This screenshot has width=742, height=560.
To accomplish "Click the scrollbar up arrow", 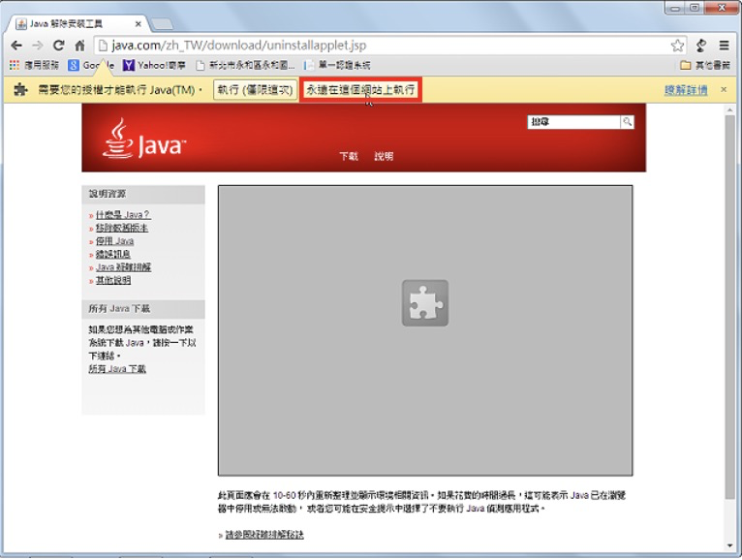I will (x=729, y=109).
